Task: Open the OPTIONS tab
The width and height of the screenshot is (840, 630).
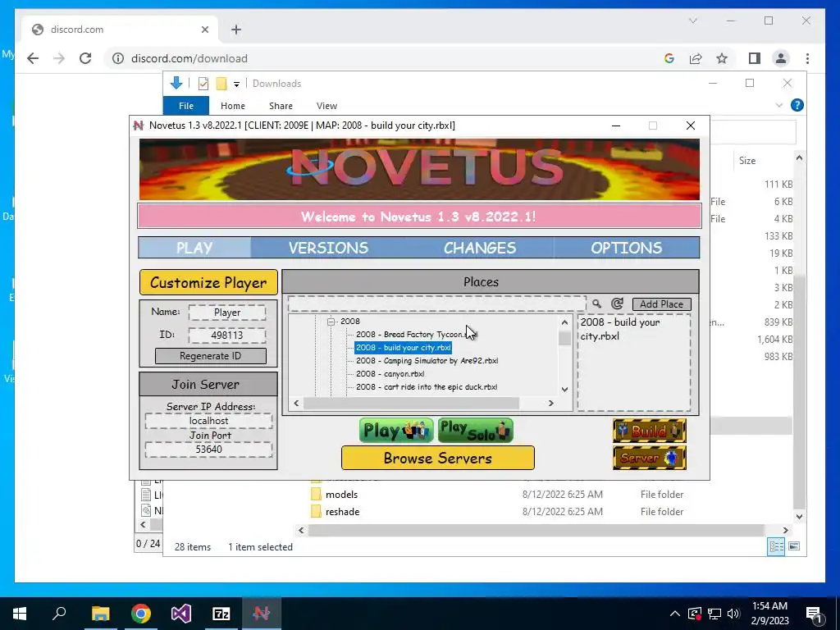Action: (x=626, y=248)
